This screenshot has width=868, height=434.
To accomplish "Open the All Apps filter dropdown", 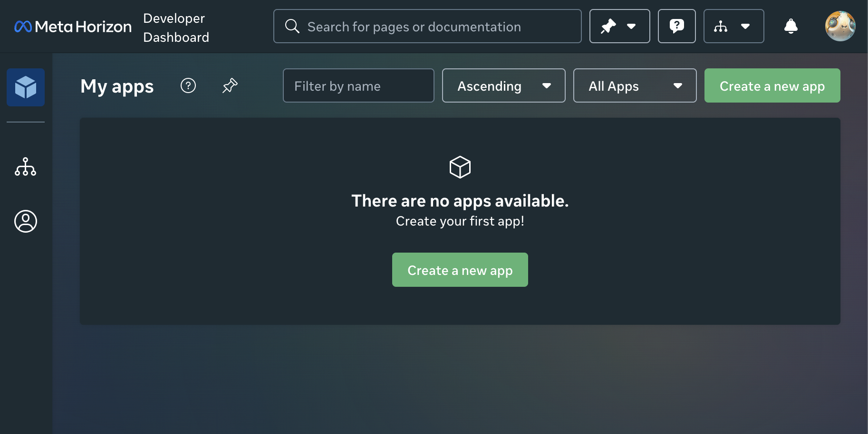I will coord(635,85).
